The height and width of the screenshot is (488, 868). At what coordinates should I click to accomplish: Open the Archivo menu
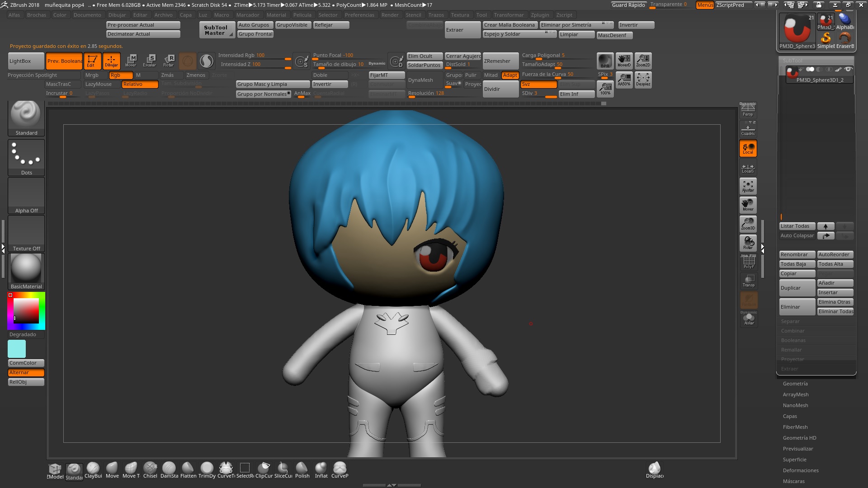tap(163, 15)
